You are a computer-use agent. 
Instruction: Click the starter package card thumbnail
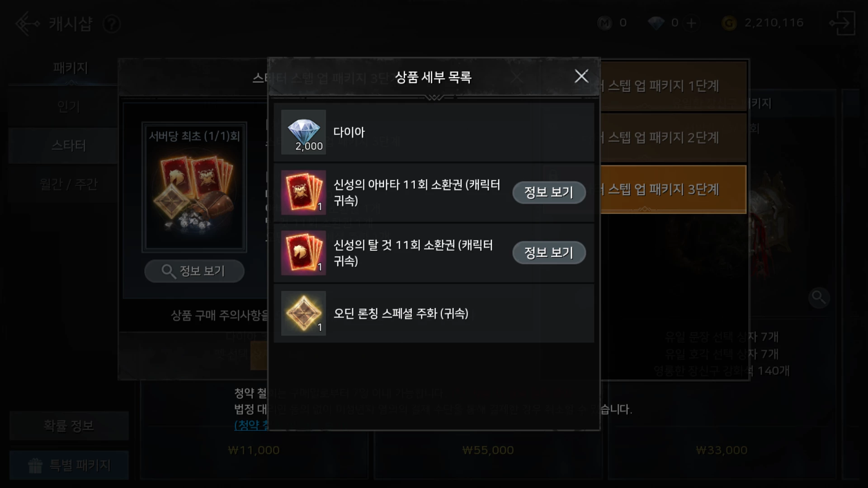tap(194, 187)
